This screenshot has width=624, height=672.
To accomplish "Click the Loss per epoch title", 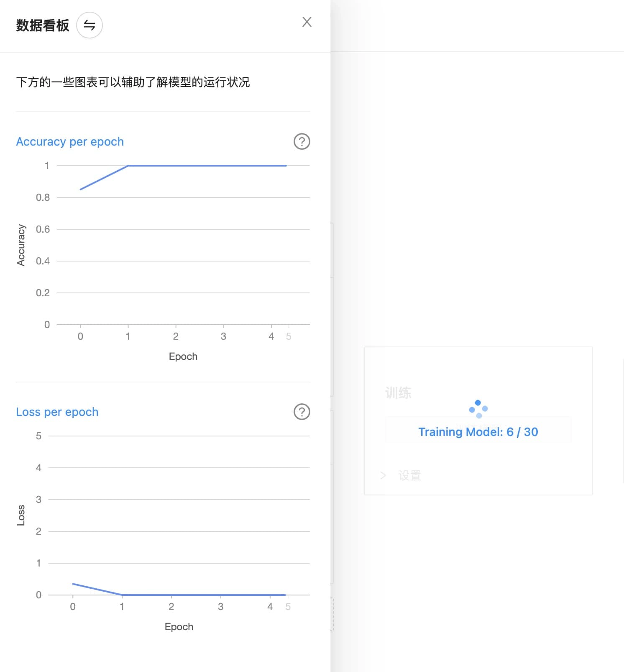I will click(57, 412).
